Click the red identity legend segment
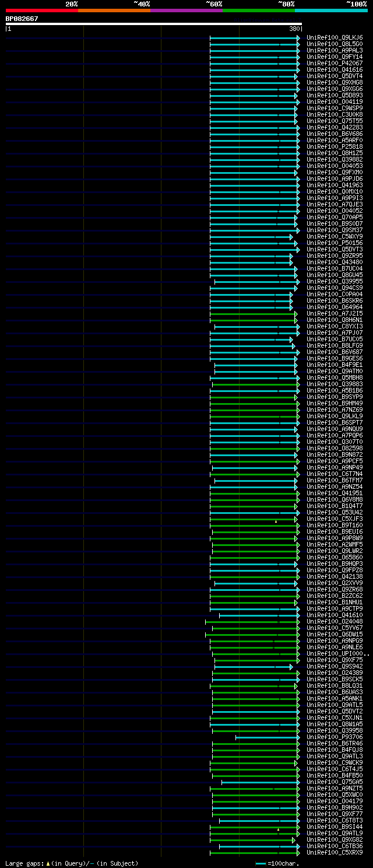The height and width of the screenshot is (868, 373). pos(41,10)
